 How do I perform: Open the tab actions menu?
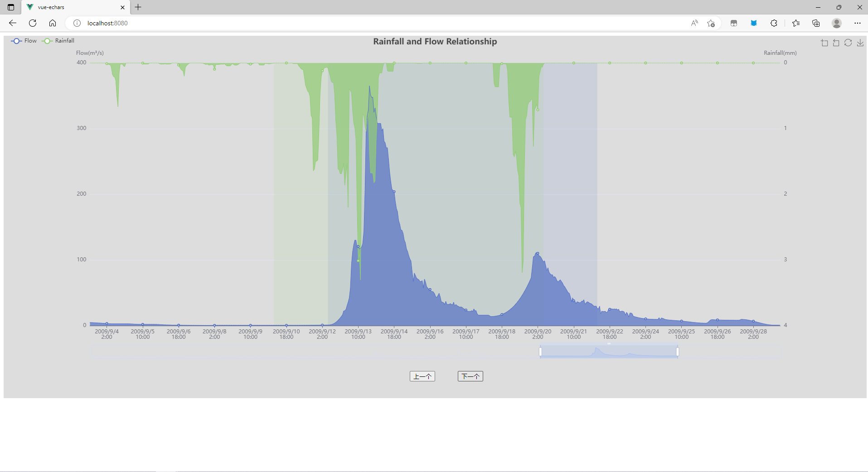[x=11, y=7]
